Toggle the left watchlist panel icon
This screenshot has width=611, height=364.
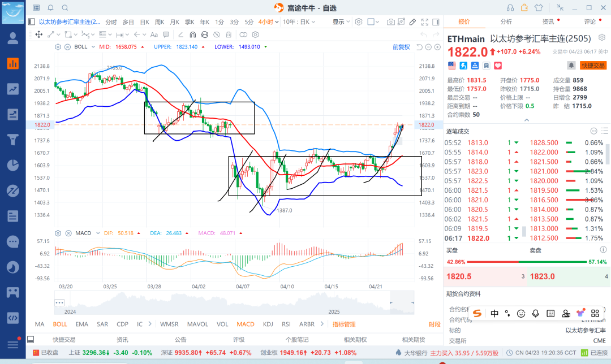(x=32, y=22)
